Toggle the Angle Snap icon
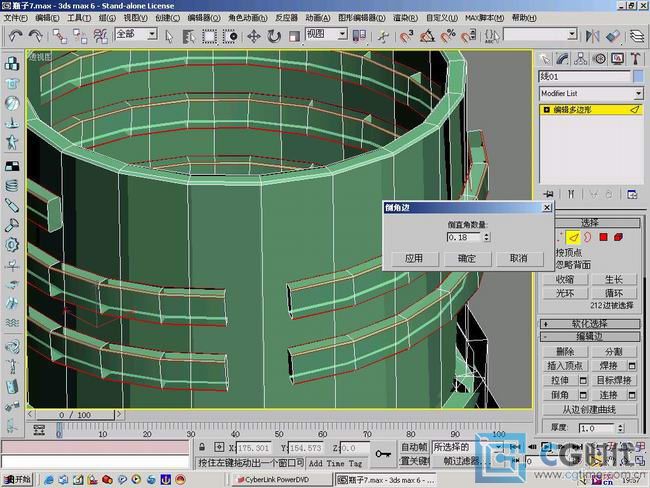This screenshot has height=488, width=650. pyautogui.click(x=427, y=36)
